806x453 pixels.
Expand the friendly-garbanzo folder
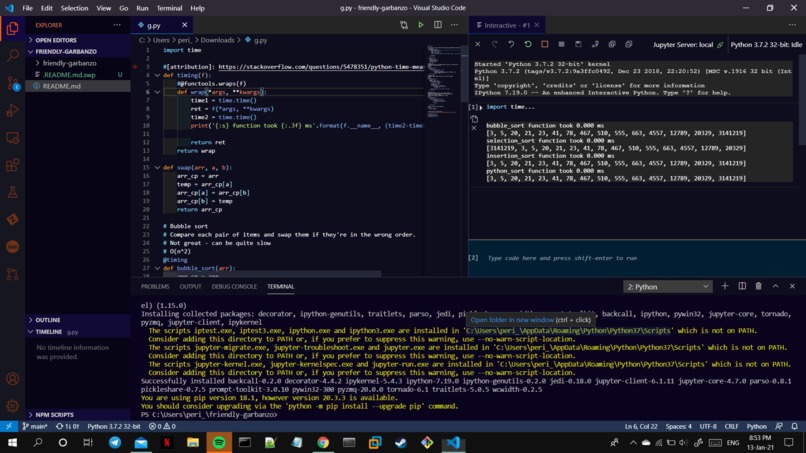coord(78,63)
